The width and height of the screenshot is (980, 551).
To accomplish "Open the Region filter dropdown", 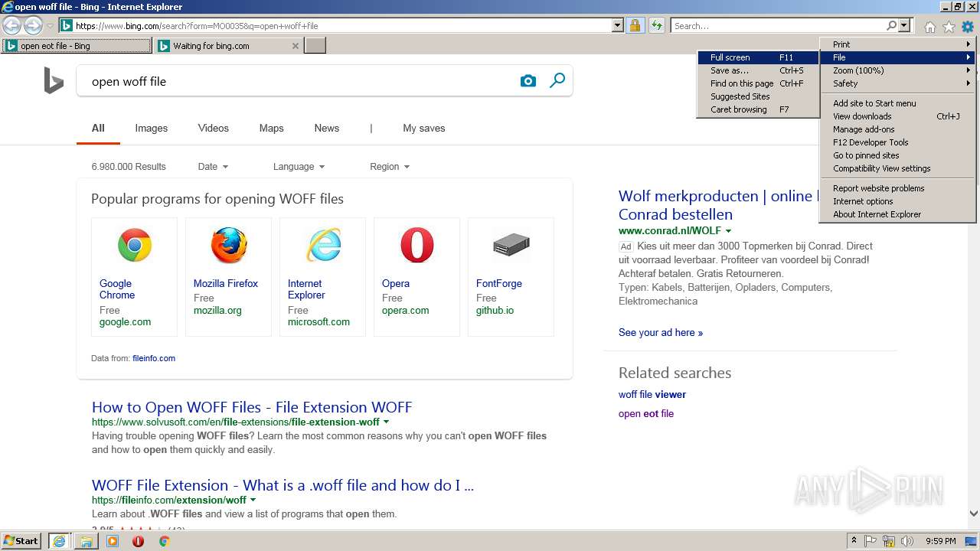I will pos(390,167).
